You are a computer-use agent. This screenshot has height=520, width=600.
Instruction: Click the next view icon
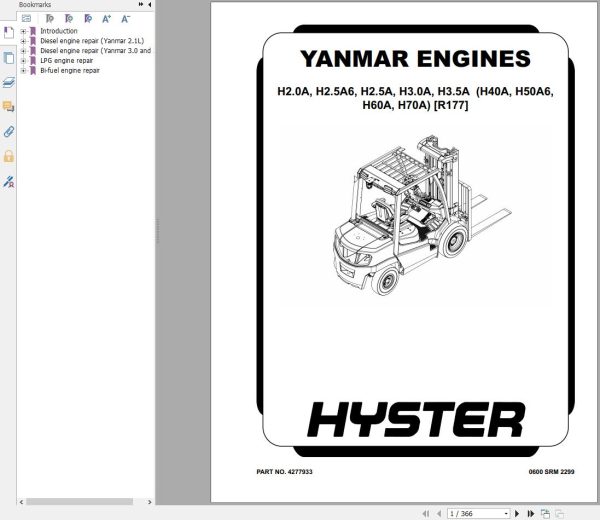(559, 514)
